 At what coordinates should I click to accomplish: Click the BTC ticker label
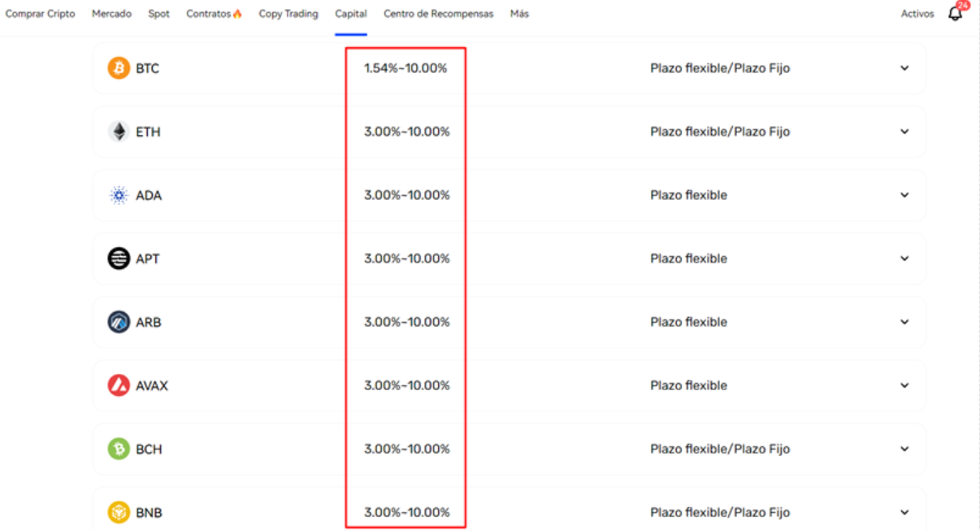pyautogui.click(x=147, y=68)
